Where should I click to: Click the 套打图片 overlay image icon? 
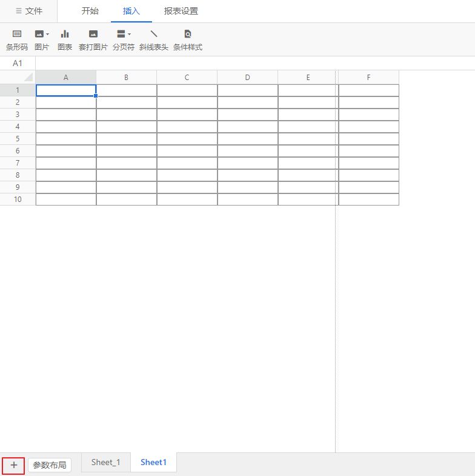click(x=93, y=35)
